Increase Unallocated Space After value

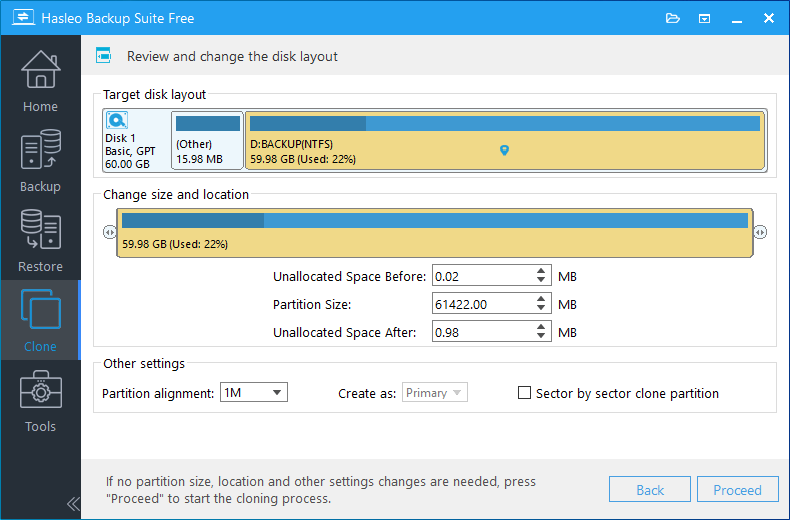click(541, 327)
